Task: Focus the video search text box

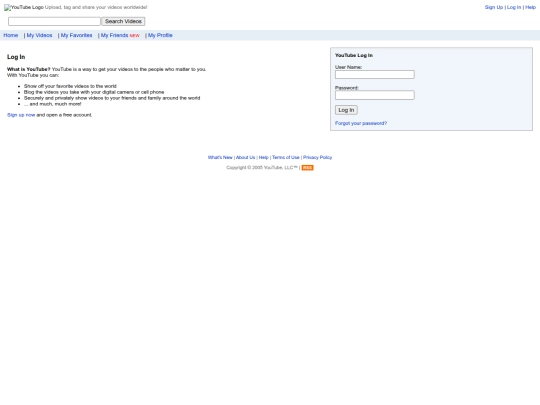Action: coord(54,21)
